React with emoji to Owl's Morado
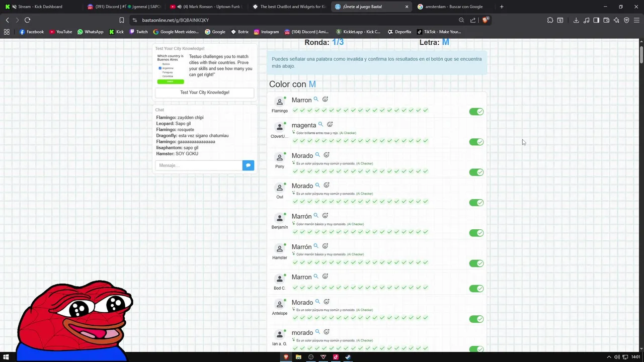Viewport: 644px width, 362px height. click(x=327, y=185)
